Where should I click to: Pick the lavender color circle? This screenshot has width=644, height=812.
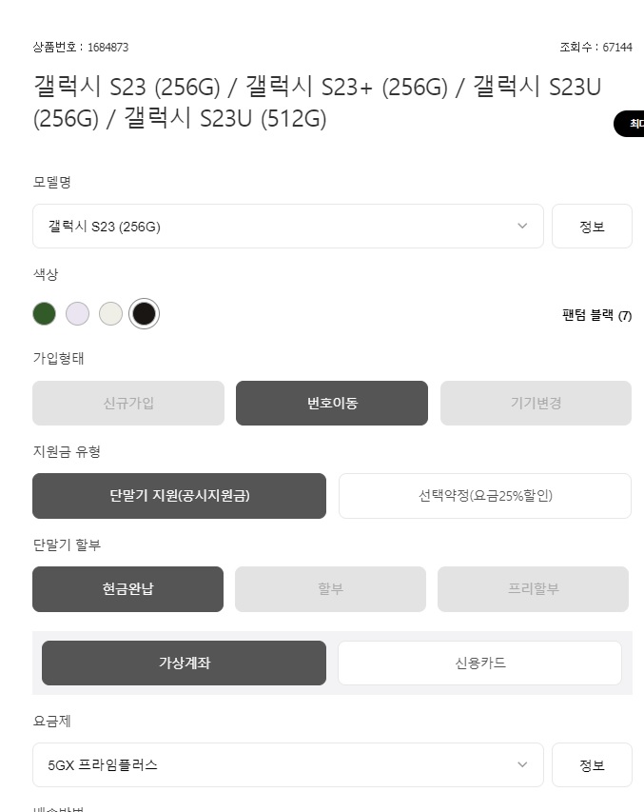(x=77, y=313)
